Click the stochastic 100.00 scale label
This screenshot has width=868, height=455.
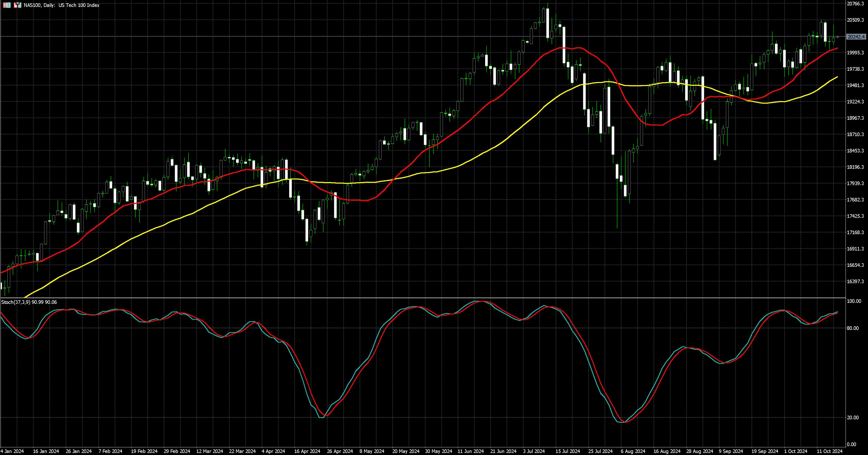[854, 301]
